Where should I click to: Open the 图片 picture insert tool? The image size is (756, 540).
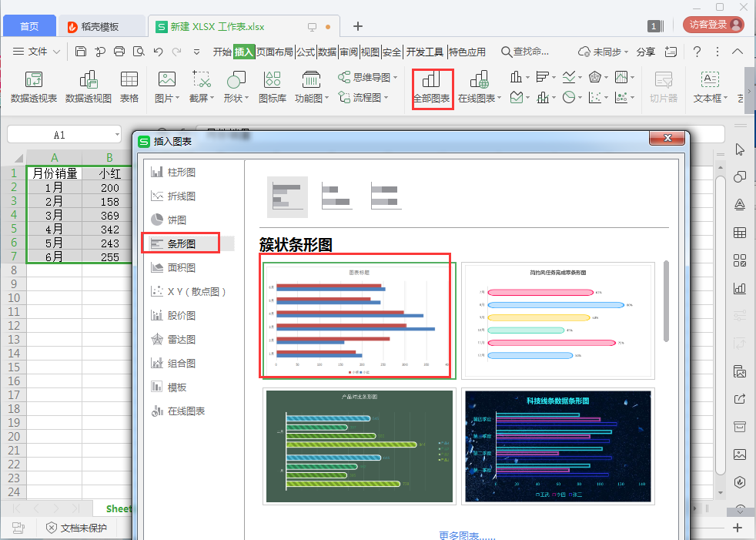click(x=167, y=87)
